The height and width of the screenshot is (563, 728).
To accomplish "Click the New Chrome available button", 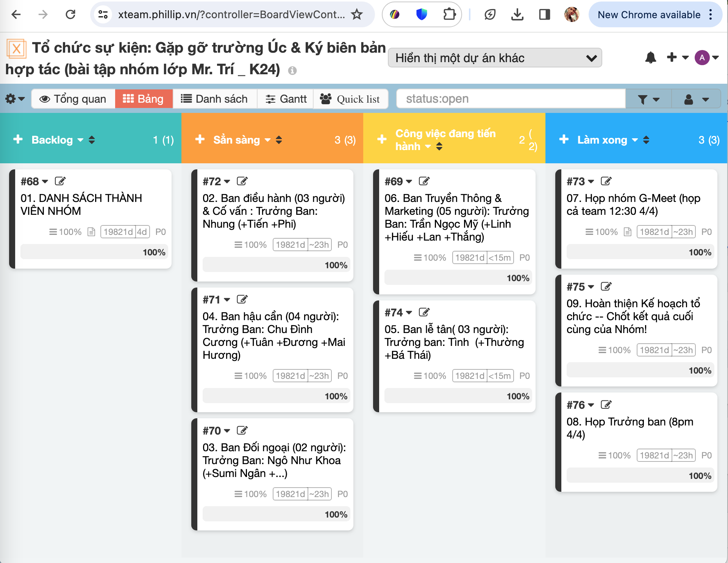I will pos(648,15).
